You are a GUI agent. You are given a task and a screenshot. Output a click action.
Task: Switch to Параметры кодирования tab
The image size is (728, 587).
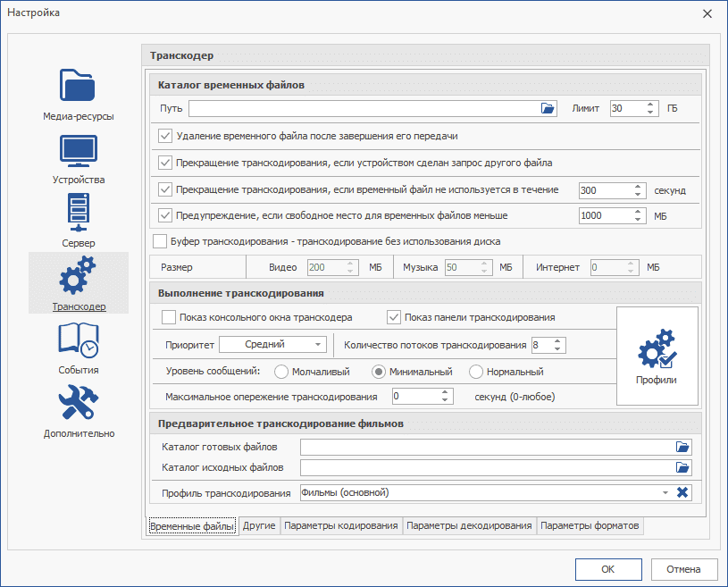(x=341, y=525)
